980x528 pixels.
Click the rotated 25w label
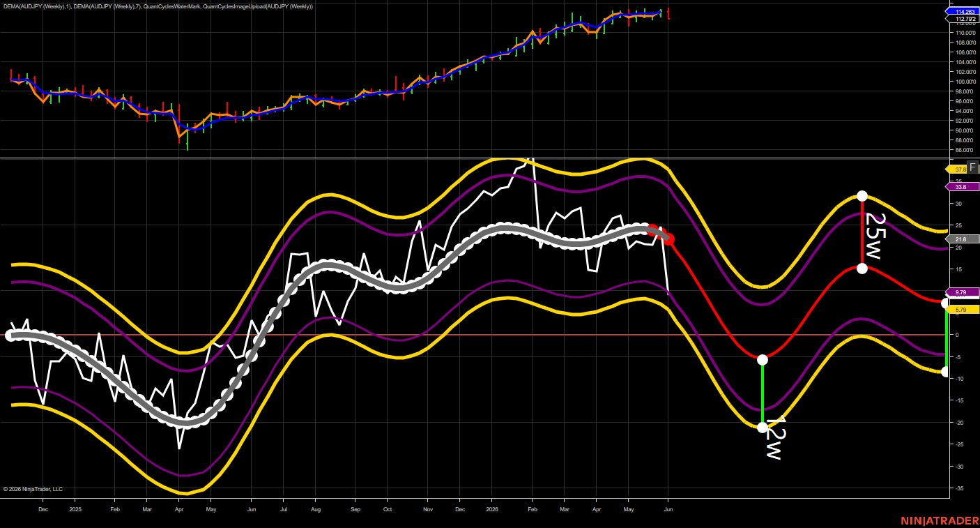[x=874, y=236]
